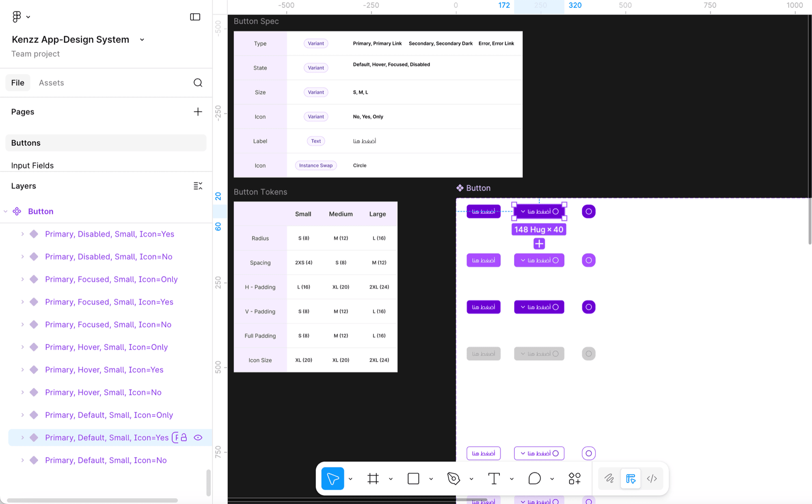Select the gray disabled text-only button variant
Image resolution: width=812 pixels, height=504 pixels.
coord(484,354)
